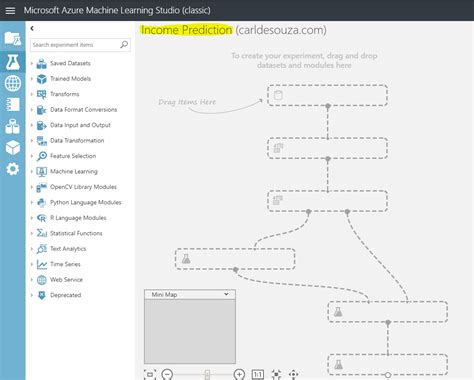Click the zoom out minus button
Image resolution: width=474 pixels, height=380 pixels.
pos(167,374)
